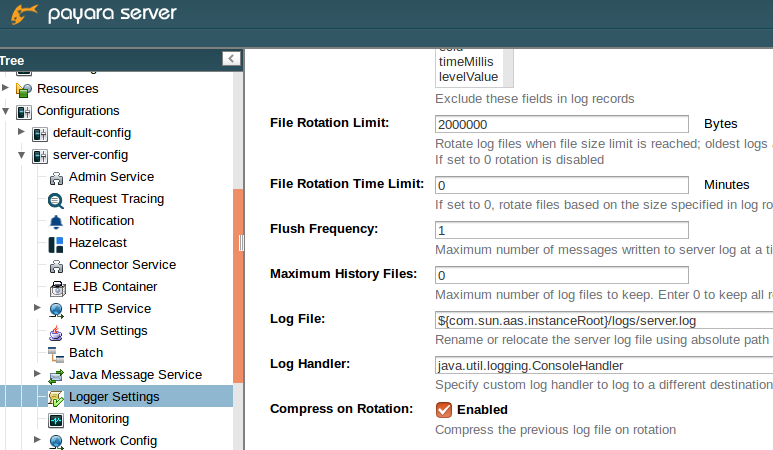Image resolution: width=773 pixels, height=450 pixels.
Task: Click the Monitoring icon
Action: click(56, 420)
